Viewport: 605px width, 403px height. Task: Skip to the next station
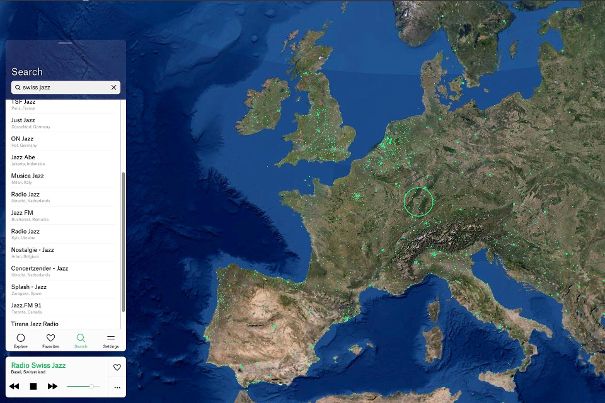point(52,386)
